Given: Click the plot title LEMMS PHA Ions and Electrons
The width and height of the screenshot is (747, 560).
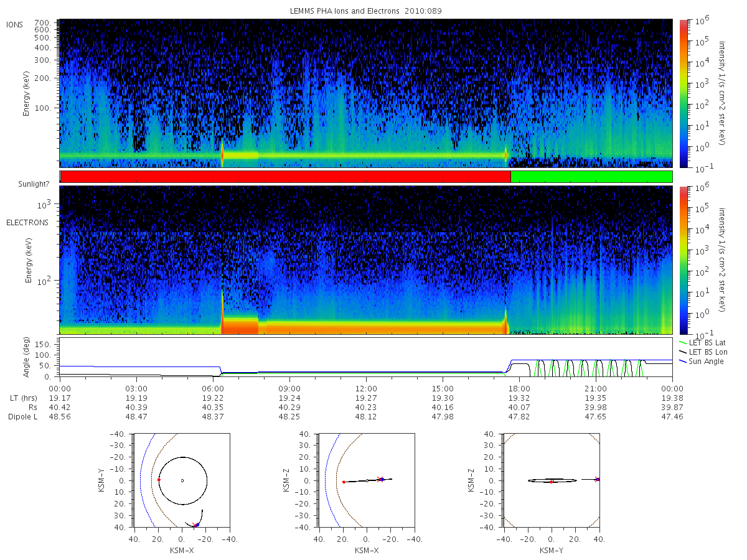Looking at the screenshot, I should [366, 11].
